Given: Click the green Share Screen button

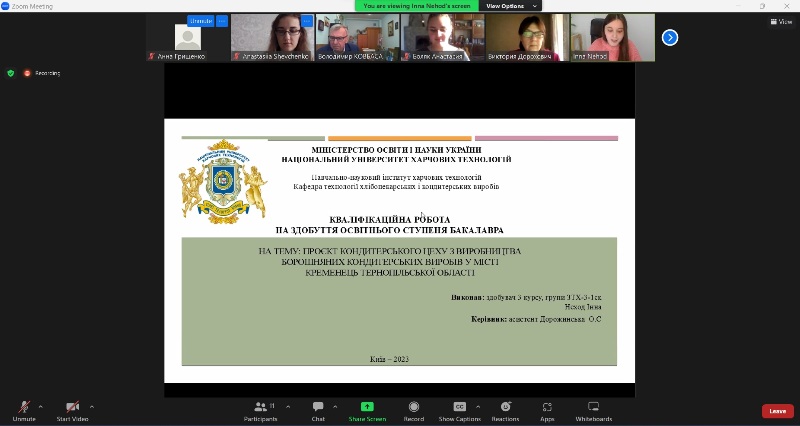Looking at the screenshot, I should pos(367,411).
